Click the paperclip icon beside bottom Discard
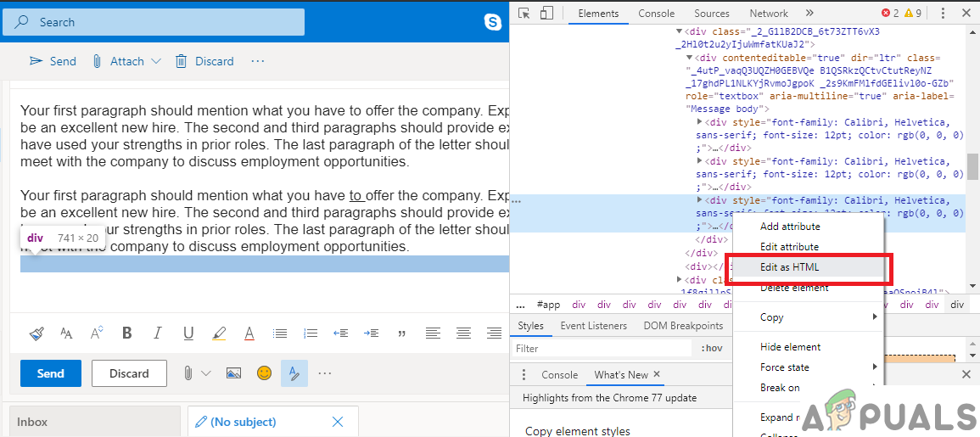The height and width of the screenshot is (437, 980). (188, 373)
